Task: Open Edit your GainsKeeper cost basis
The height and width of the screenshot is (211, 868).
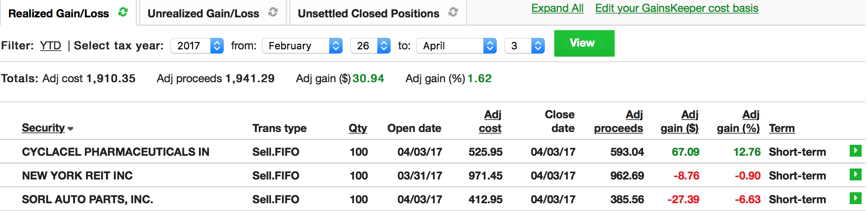Action: pos(676,8)
